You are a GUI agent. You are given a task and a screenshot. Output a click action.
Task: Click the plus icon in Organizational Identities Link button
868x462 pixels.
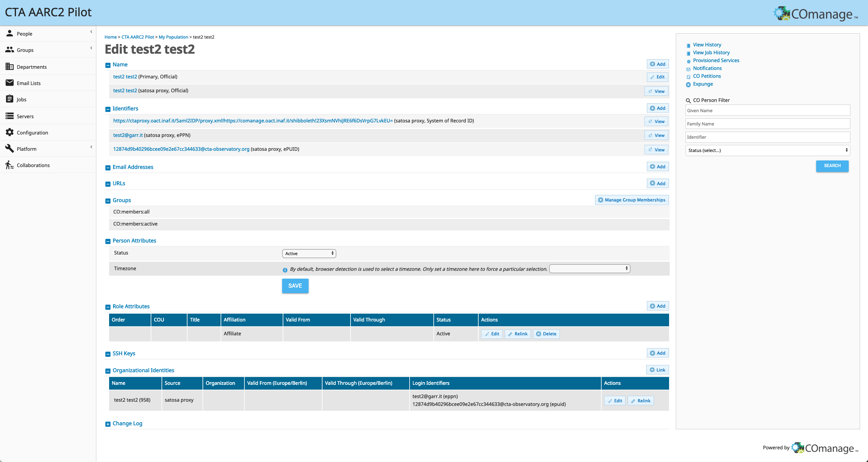pos(652,370)
